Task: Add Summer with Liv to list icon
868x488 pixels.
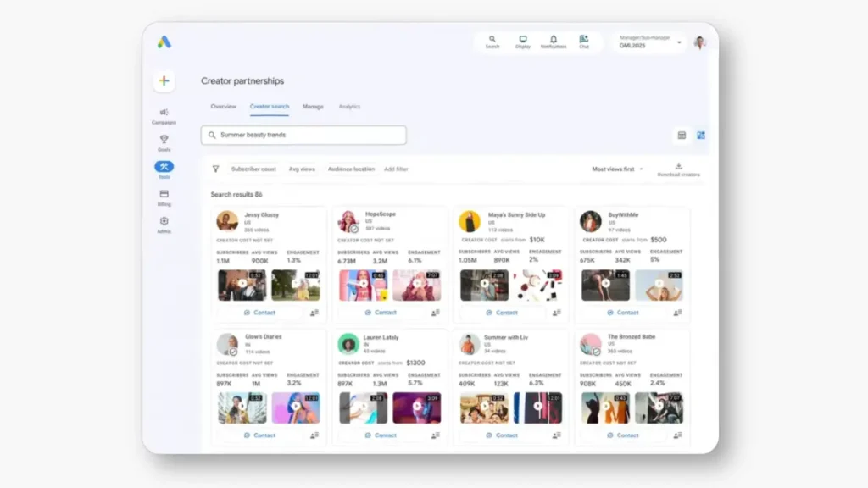Action: [x=556, y=435]
